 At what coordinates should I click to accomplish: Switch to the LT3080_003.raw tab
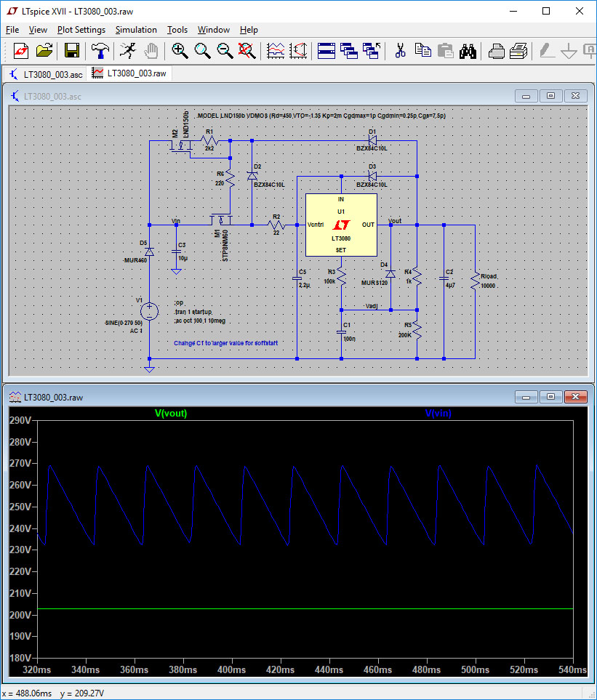pyautogui.click(x=129, y=73)
